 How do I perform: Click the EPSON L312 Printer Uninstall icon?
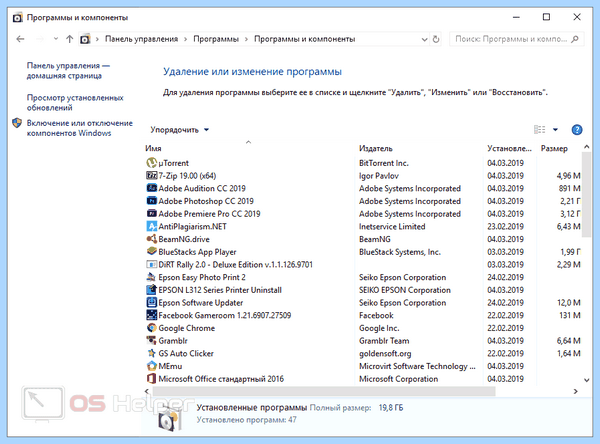pos(152,290)
